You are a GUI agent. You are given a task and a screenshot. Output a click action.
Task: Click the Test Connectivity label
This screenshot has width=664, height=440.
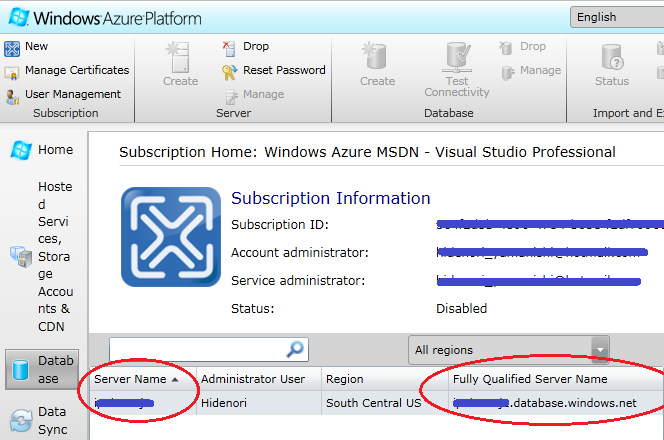click(457, 86)
